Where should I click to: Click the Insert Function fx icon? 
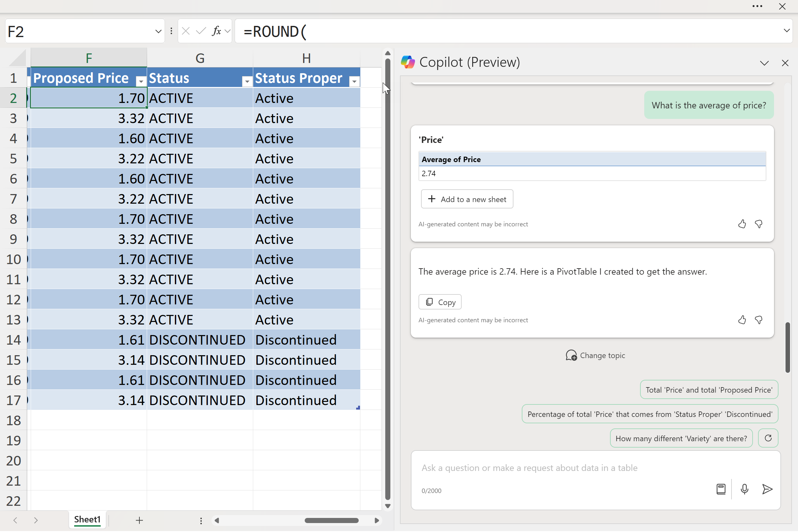coord(216,31)
